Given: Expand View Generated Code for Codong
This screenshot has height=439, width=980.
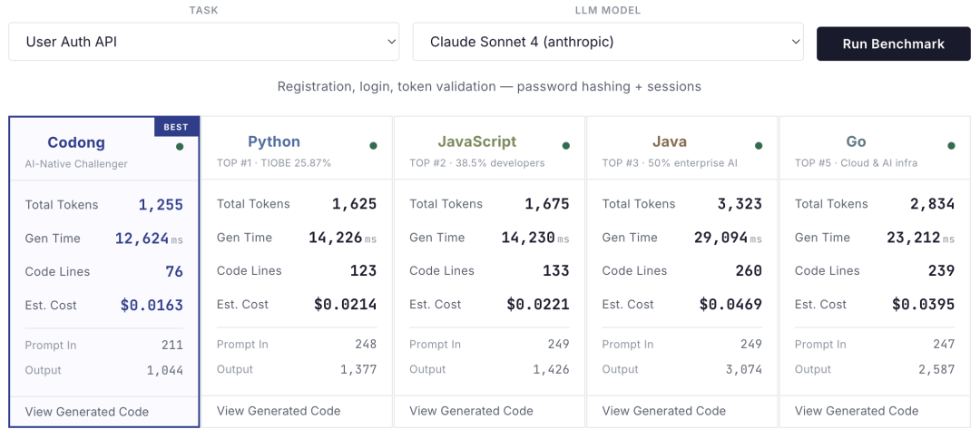Looking at the screenshot, I should 87,412.
